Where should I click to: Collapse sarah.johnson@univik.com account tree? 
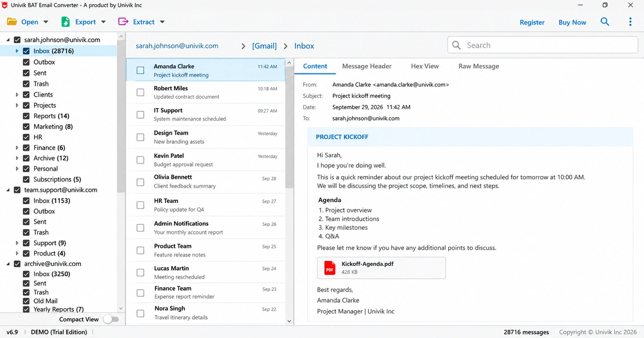pyautogui.click(x=8, y=40)
